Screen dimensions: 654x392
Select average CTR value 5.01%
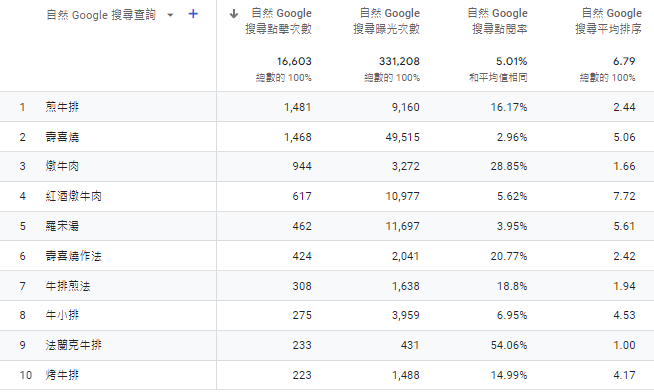coord(511,61)
